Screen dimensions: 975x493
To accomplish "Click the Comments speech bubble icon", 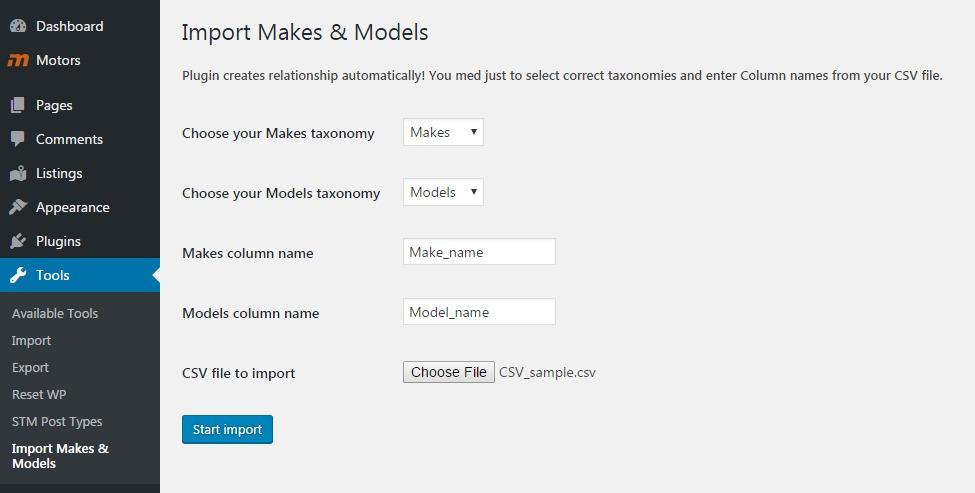I will pyautogui.click(x=18, y=139).
